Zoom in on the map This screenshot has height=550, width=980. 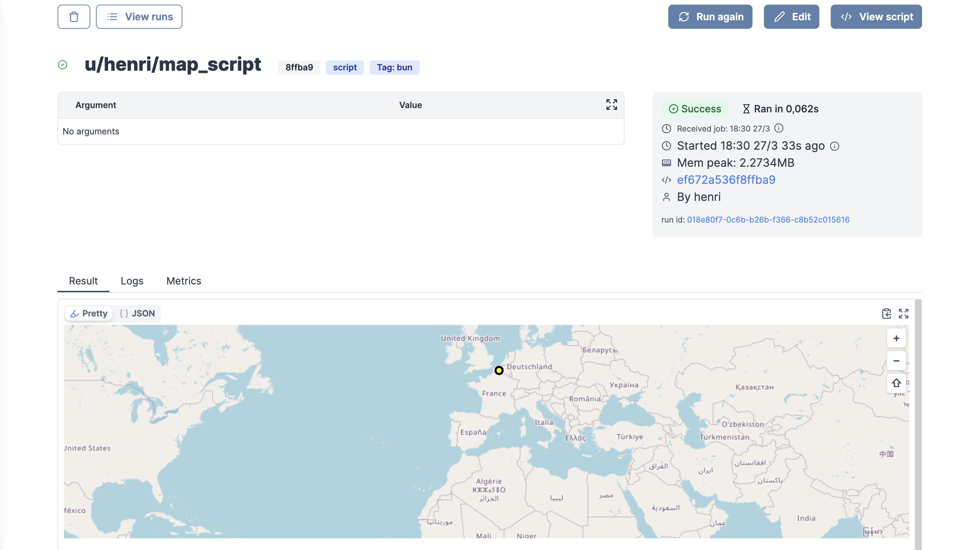(896, 338)
